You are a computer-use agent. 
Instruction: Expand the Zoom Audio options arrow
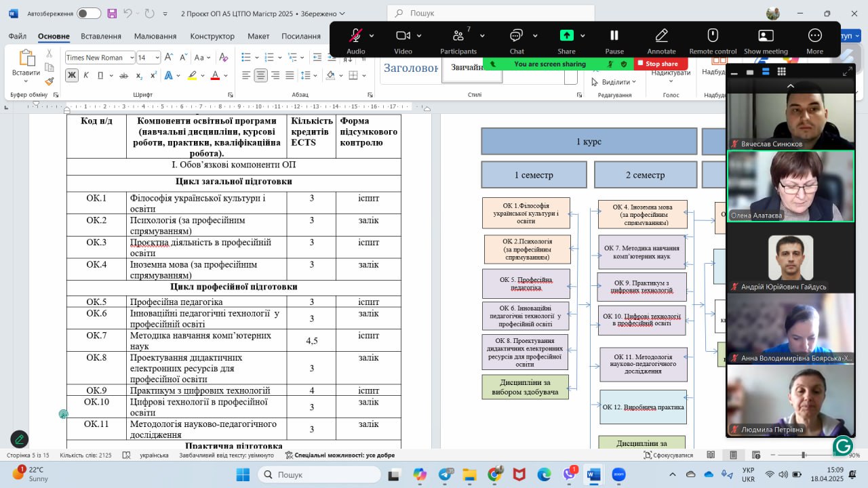(x=372, y=35)
